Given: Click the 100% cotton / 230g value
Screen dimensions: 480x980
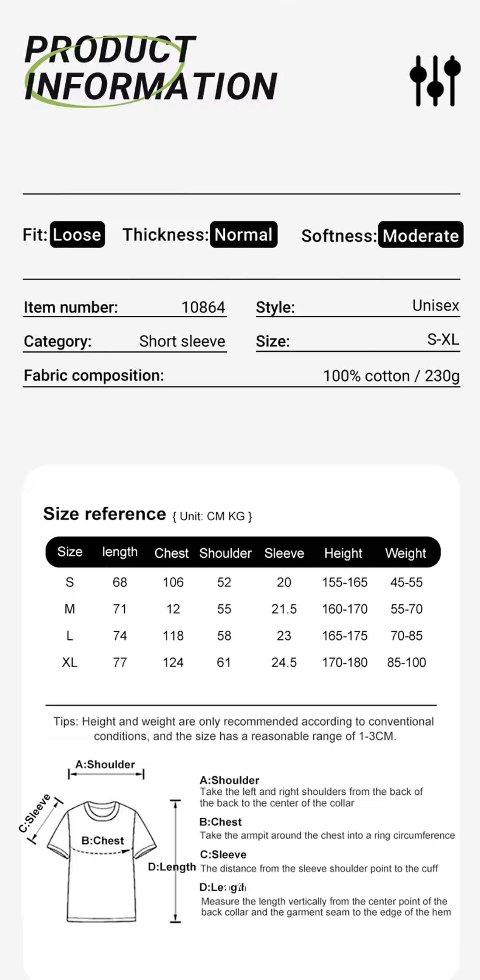Looking at the screenshot, I should click(x=391, y=376).
